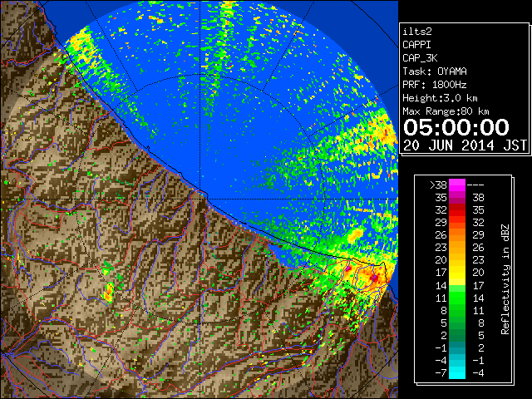532x399 pixels.
Task: Pick the cyan -7 to -4 dBZ swatch
Action: point(457,372)
